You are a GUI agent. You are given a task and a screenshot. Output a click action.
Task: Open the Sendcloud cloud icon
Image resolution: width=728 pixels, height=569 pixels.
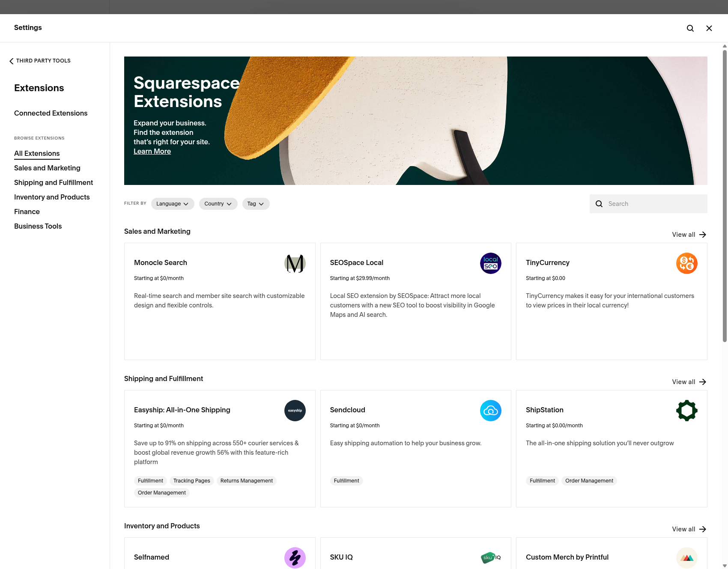point(491,411)
